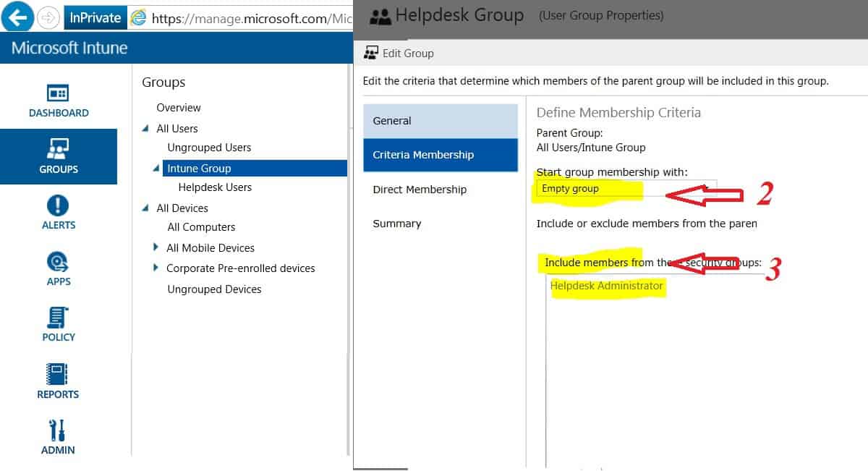Click the browser address bar URL
The width and height of the screenshot is (868, 471).
click(252, 19)
